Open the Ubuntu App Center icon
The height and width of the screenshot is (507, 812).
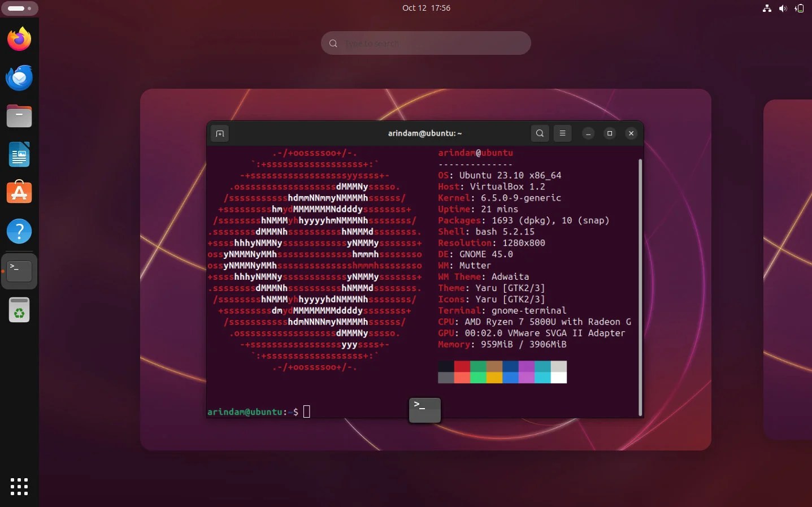[x=19, y=193]
